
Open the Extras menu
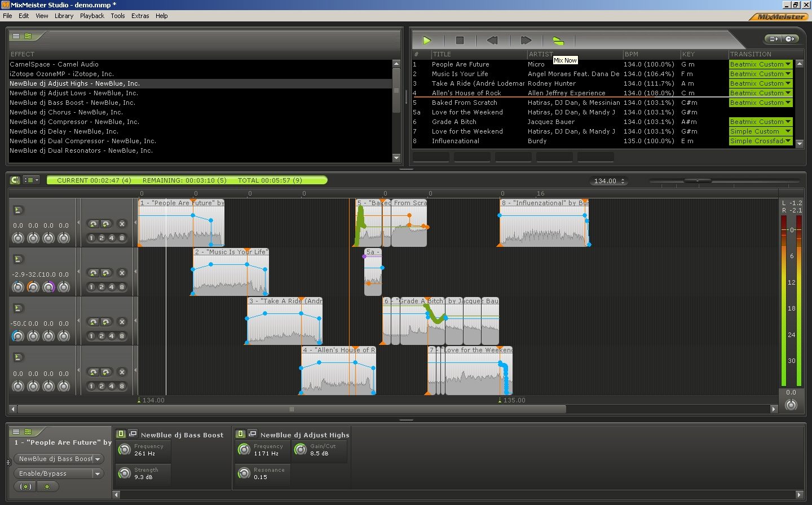tap(140, 16)
